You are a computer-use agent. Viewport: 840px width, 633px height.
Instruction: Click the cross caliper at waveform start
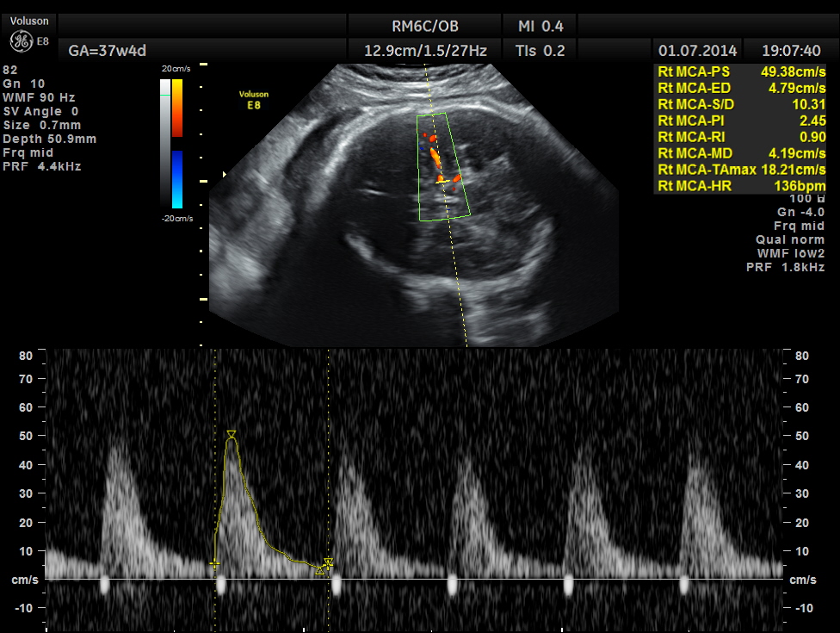tap(214, 564)
